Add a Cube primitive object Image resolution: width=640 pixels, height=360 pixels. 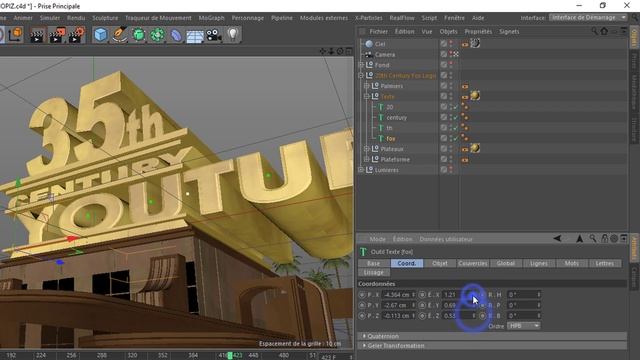click(101, 35)
